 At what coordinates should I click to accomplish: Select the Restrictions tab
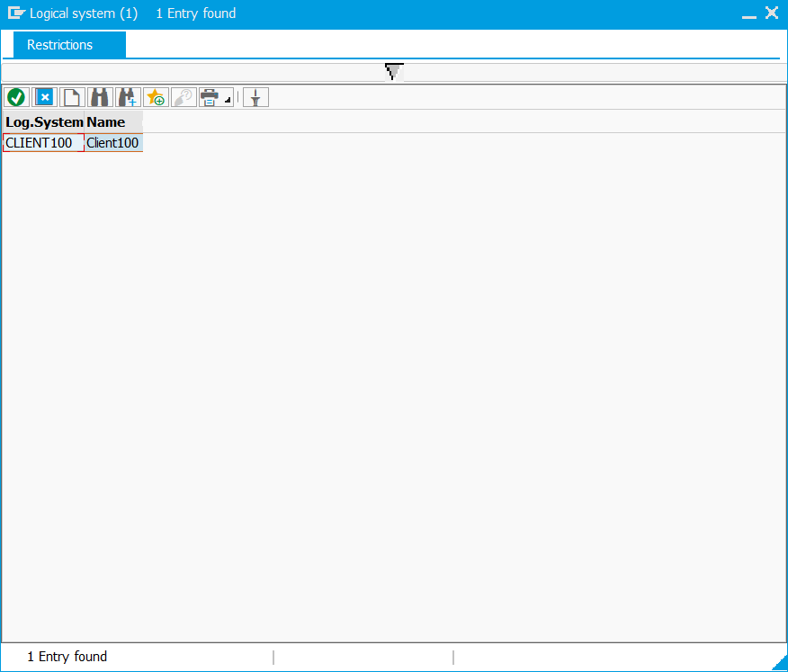[69, 45]
